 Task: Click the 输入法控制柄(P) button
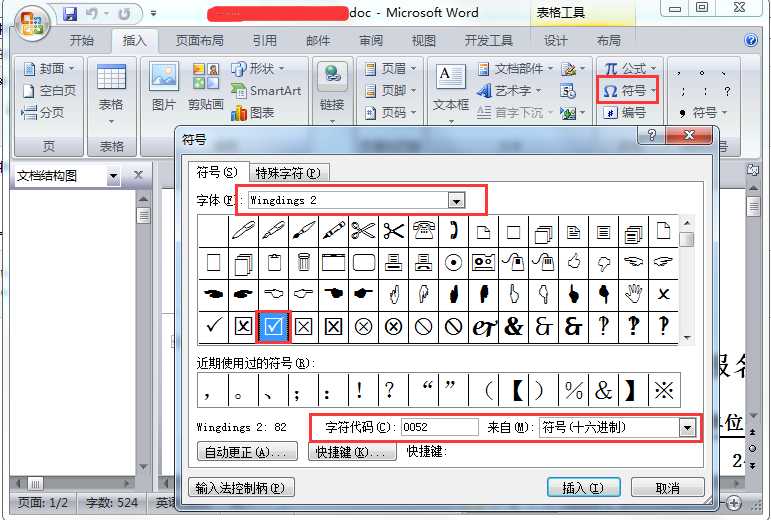241,488
